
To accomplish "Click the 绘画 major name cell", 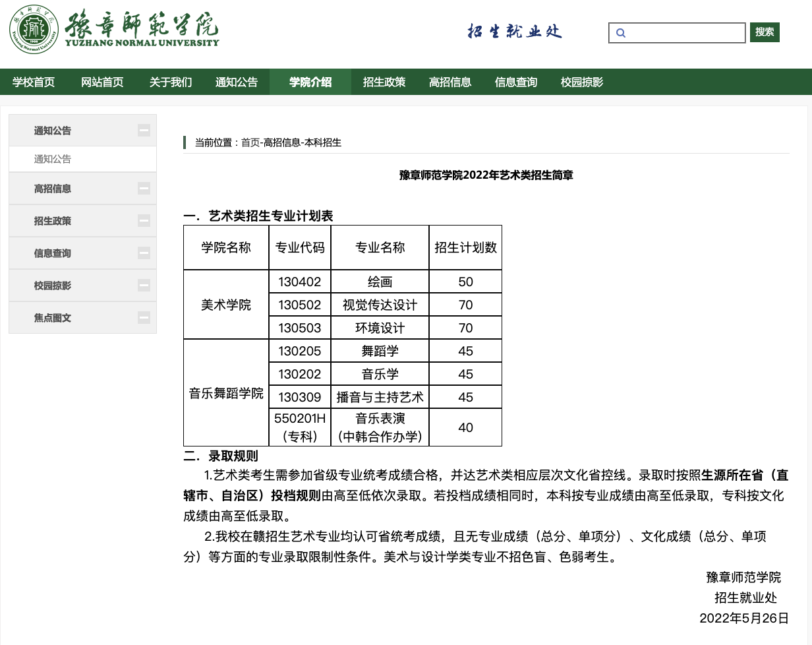I will coord(380,282).
